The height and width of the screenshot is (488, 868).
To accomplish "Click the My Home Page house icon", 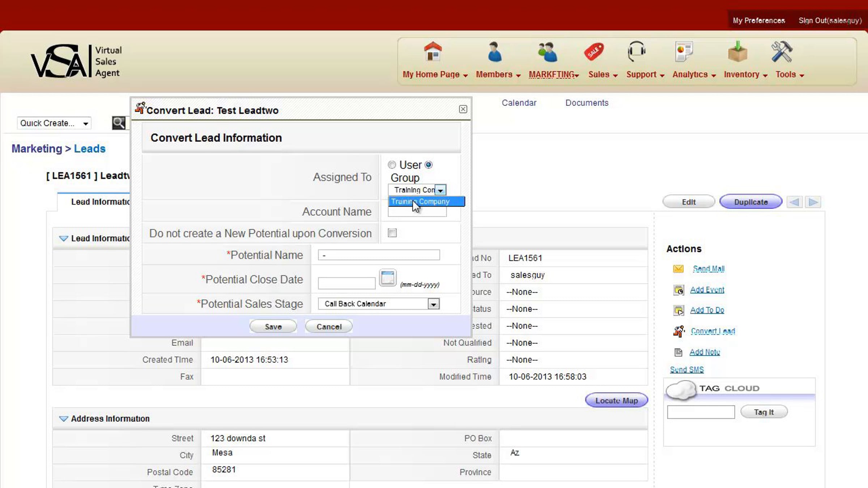I will 433,52.
